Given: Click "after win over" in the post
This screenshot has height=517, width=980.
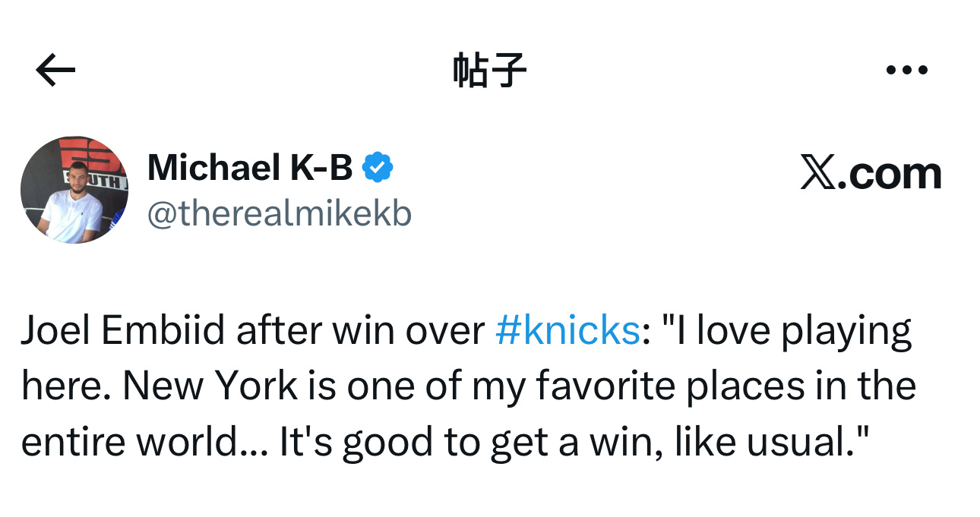Looking at the screenshot, I should tap(360, 330).
